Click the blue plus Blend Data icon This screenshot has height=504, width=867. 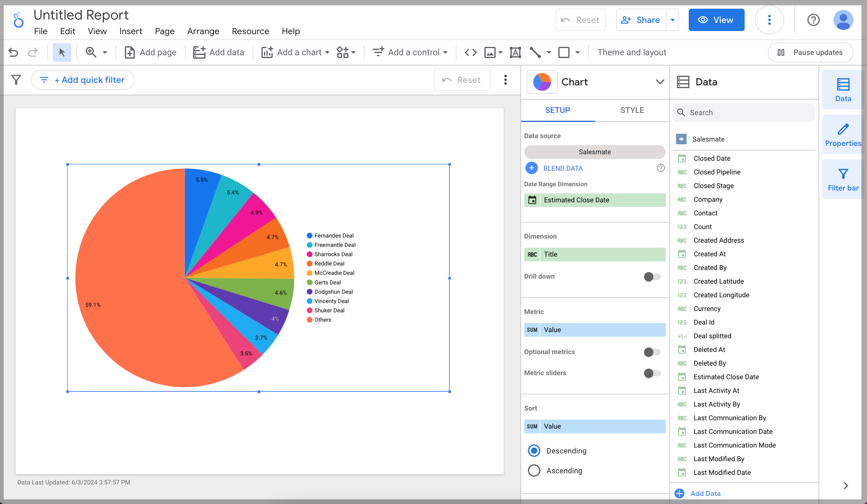(x=531, y=168)
